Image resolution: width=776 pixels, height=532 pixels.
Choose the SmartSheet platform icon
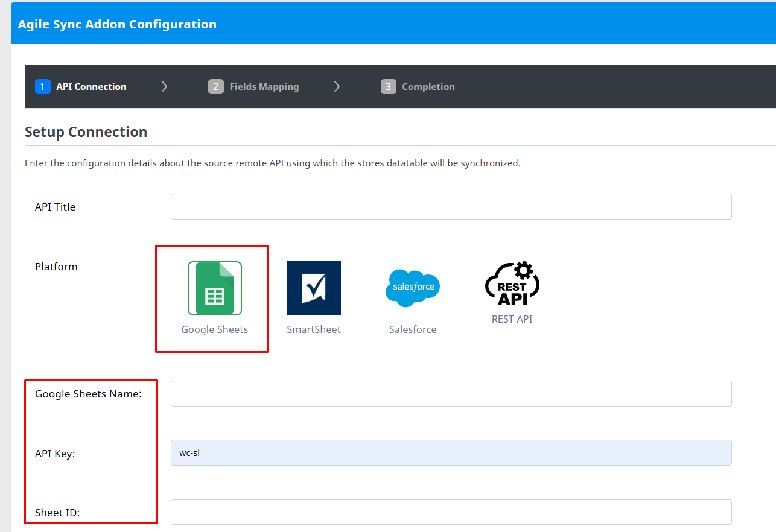pyautogui.click(x=314, y=288)
